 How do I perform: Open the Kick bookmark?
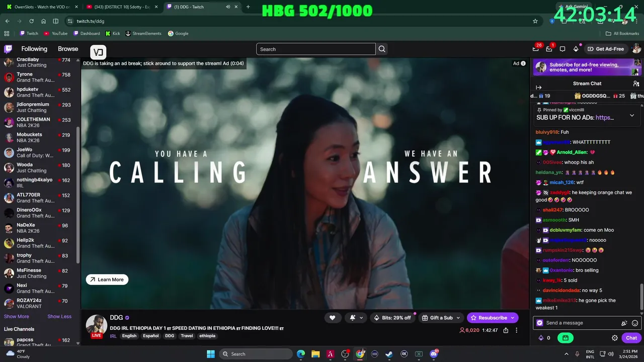tap(113, 33)
